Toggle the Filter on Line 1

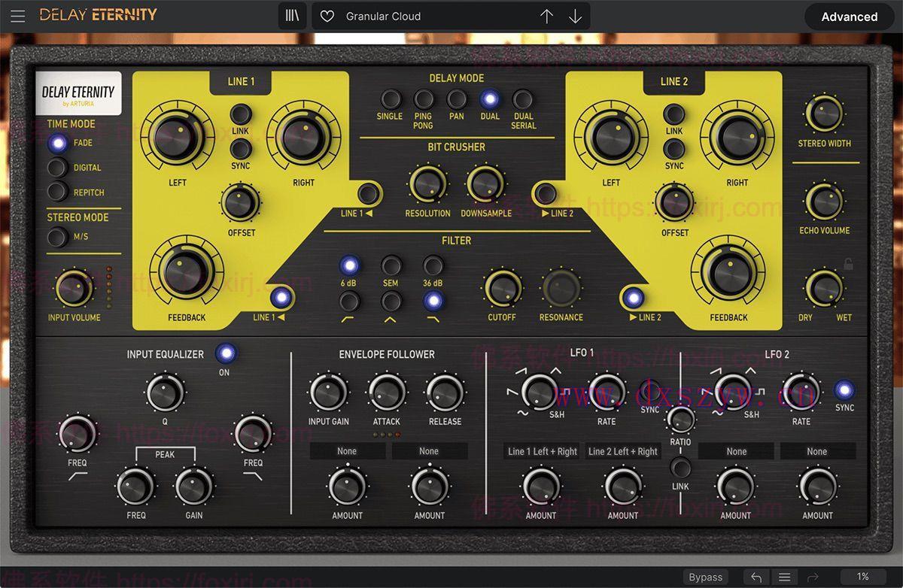pos(281,298)
